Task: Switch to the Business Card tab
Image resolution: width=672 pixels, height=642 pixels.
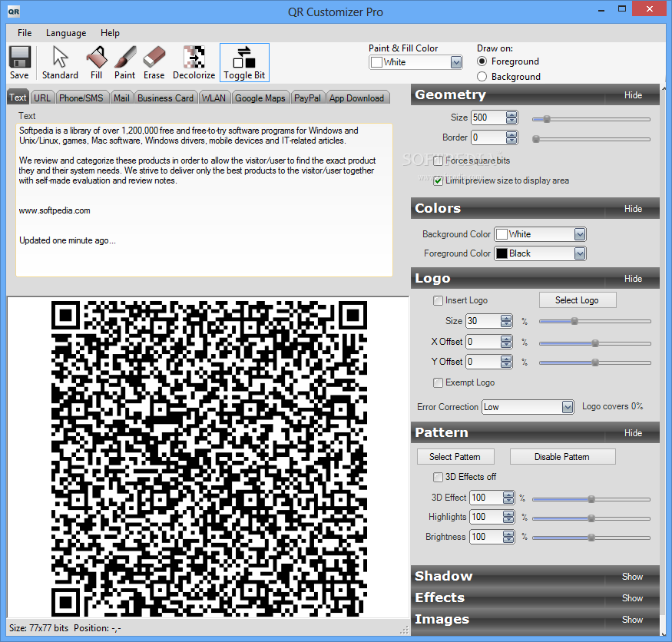Action: pyautogui.click(x=165, y=98)
